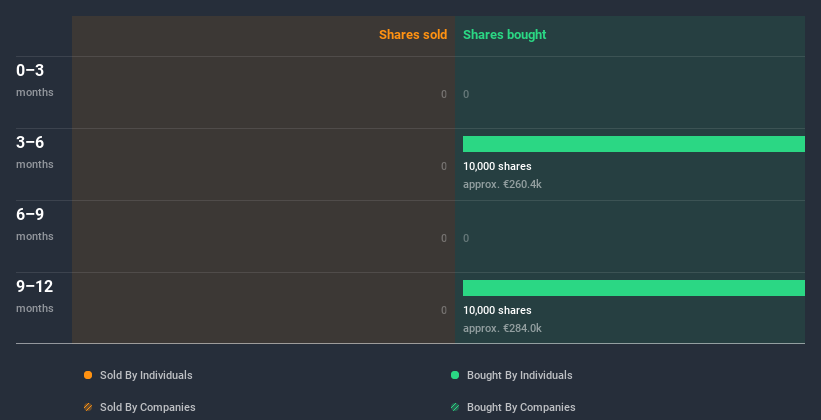This screenshot has height=420, width=821.
Task: Click the shares sold 0 for 9–12 months
Action: 444,310
